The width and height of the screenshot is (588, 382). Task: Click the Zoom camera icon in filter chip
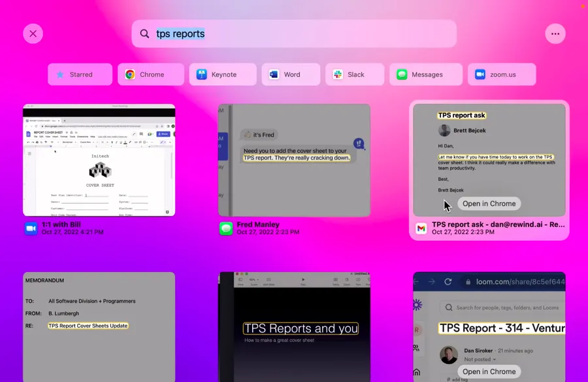coord(480,75)
